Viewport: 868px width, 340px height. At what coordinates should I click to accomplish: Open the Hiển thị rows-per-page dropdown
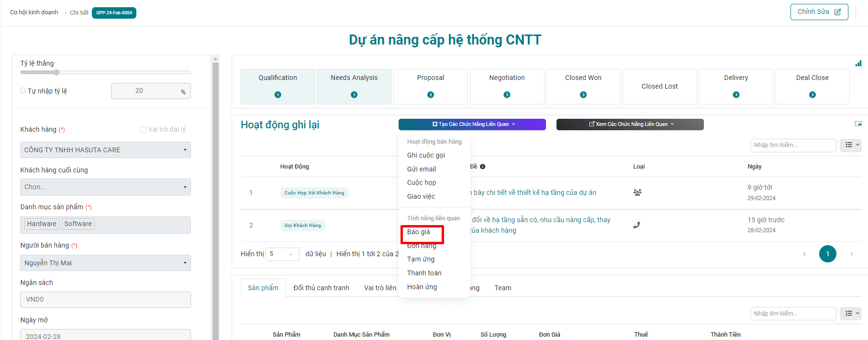coord(282,254)
